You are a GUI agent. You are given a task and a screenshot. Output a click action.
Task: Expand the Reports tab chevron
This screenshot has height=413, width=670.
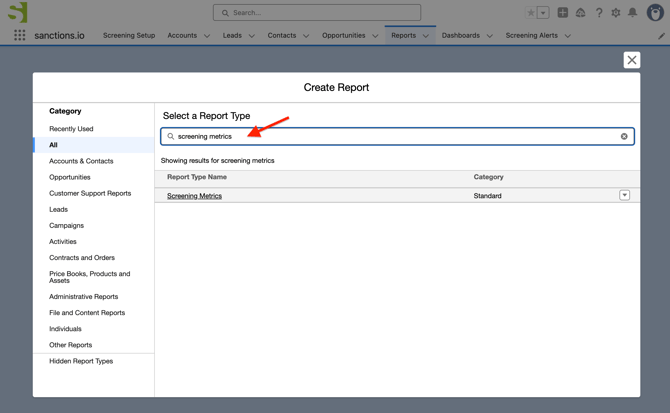(x=426, y=36)
